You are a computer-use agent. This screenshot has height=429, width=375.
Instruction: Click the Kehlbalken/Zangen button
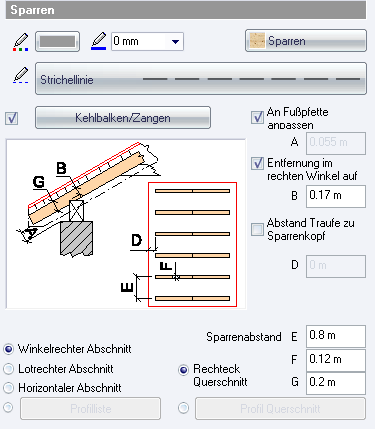(x=123, y=118)
